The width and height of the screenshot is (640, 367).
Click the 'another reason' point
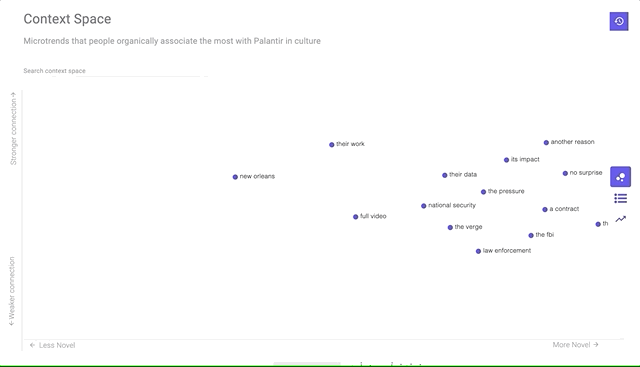pyautogui.click(x=546, y=142)
